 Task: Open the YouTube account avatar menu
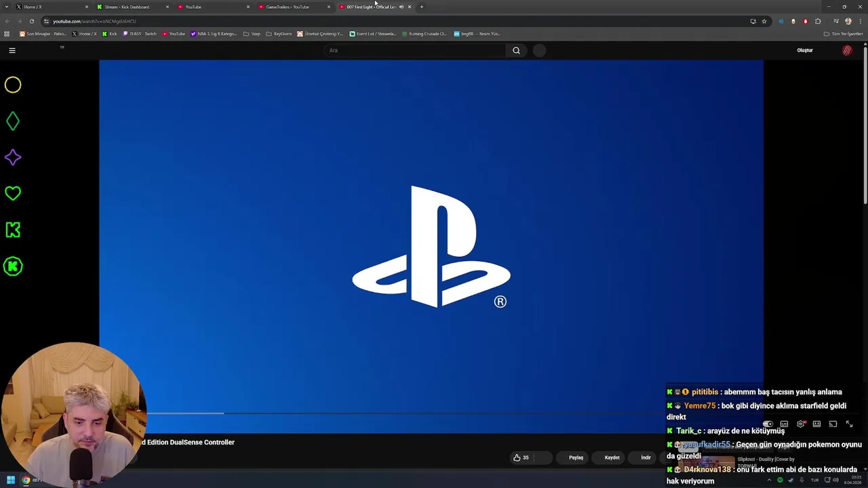(847, 50)
